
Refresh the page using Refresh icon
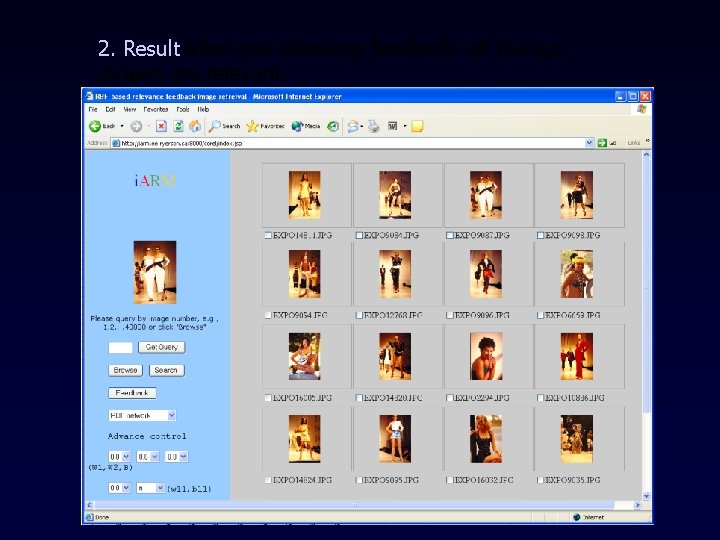coord(178,126)
